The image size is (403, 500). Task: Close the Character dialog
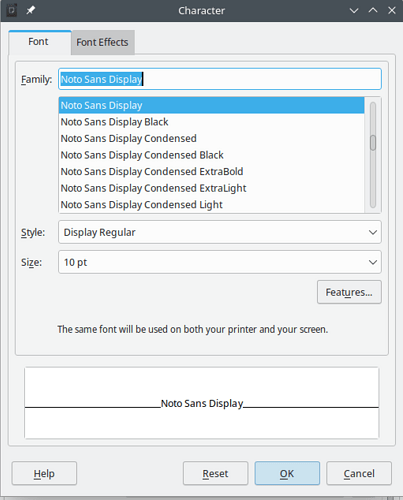point(392,10)
